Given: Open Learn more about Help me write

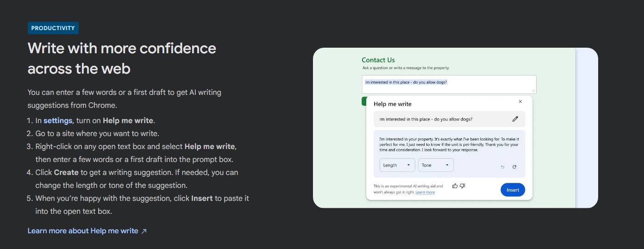Looking at the screenshot, I should (83, 230).
